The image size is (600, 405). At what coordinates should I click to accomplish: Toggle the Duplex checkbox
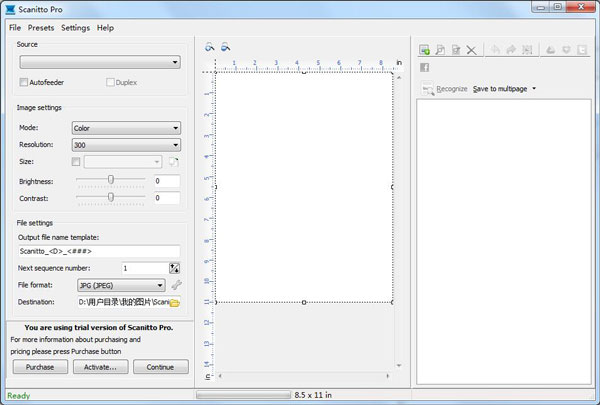coord(110,82)
